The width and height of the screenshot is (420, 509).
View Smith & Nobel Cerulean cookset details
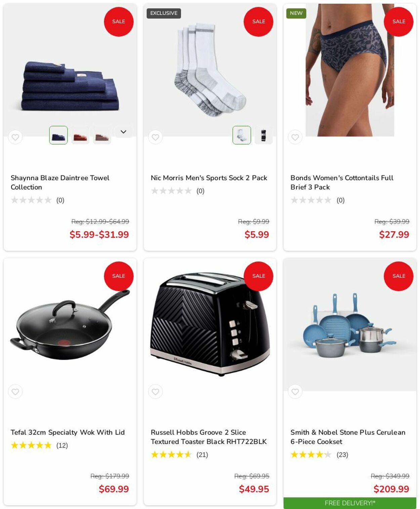(x=348, y=437)
